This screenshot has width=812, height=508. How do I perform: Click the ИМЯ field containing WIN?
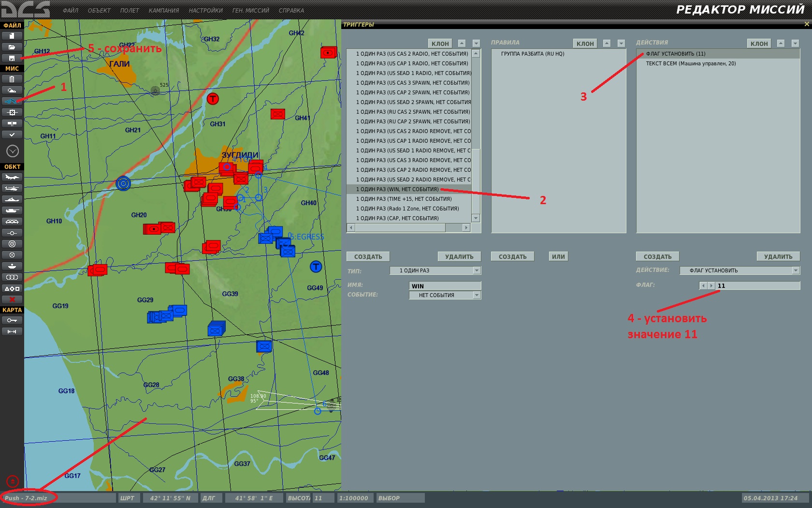pyautogui.click(x=445, y=286)
